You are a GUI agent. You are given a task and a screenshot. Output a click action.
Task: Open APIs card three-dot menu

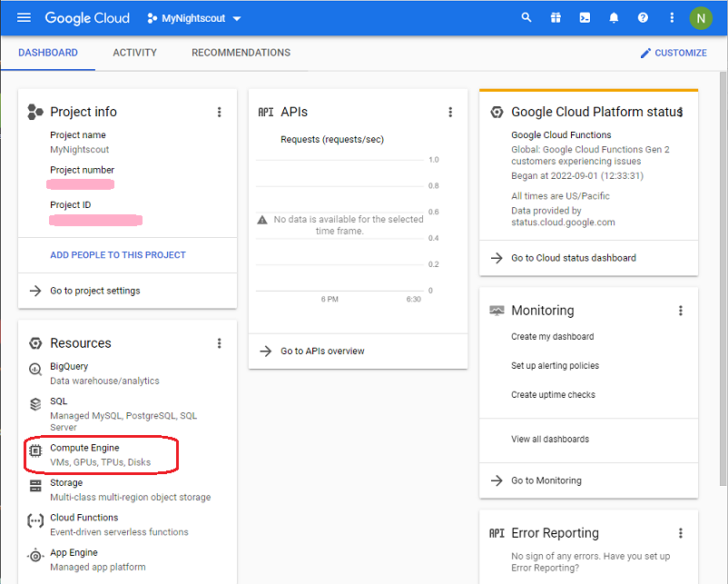[x=450, y=112]
